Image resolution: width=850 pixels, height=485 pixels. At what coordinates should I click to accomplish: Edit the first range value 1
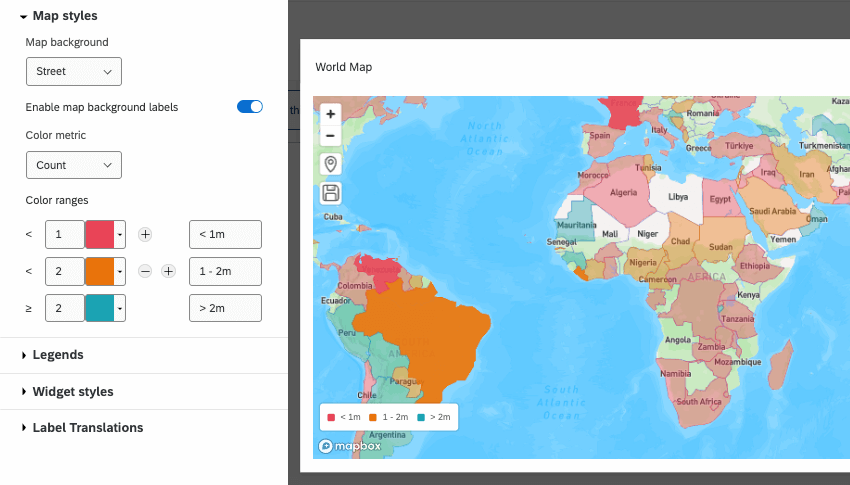[65, 235]
